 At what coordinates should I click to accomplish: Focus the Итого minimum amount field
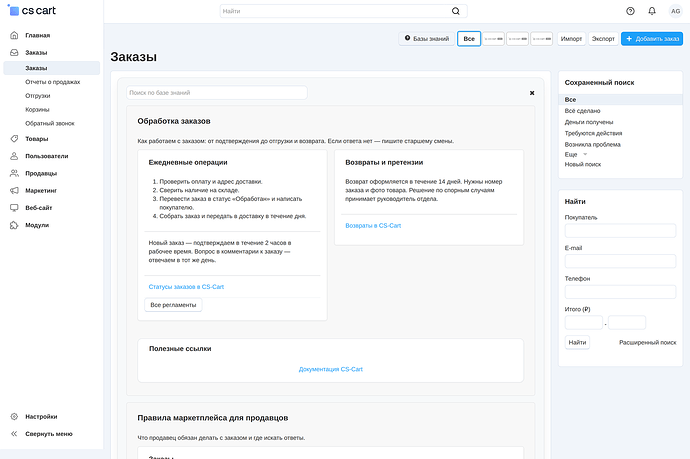point(584,322)
